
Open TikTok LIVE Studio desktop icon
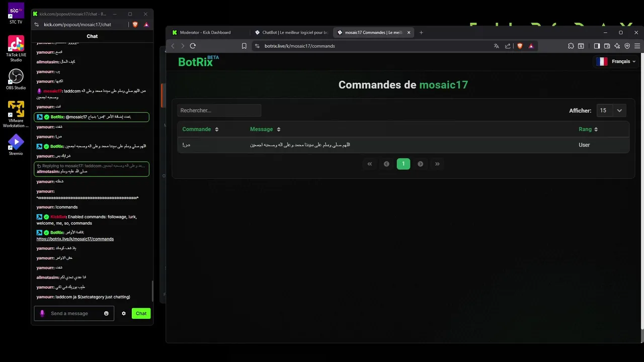coord(16,49)
